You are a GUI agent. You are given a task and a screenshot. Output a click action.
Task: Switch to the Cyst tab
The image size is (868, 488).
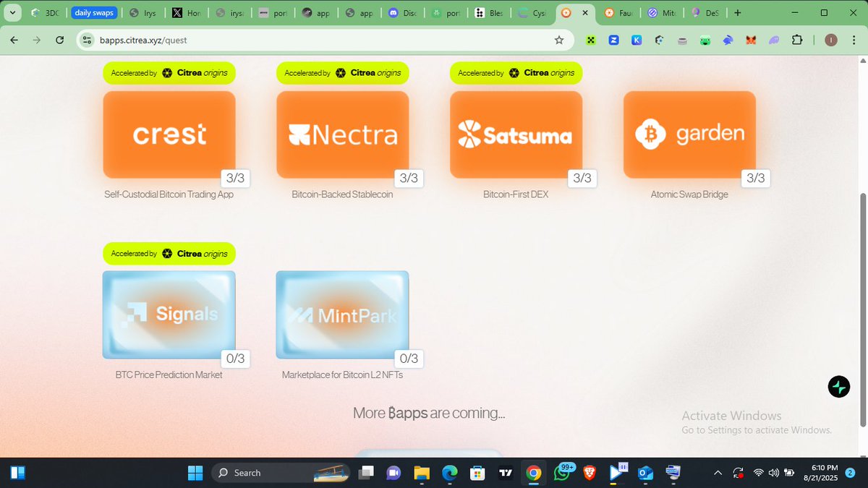coord(532,13)
